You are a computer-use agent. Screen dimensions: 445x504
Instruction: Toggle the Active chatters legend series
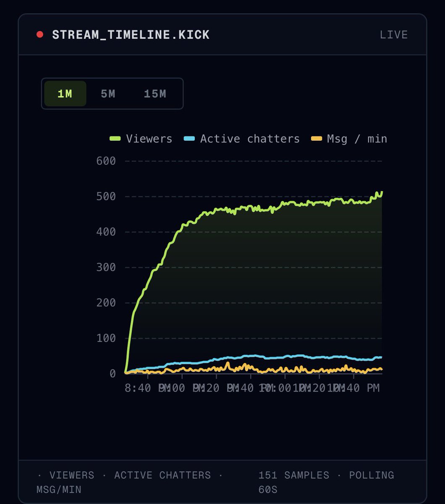pos(242,139)
